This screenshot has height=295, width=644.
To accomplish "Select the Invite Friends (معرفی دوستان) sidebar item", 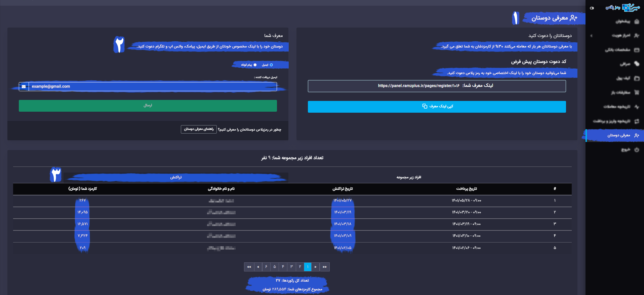I will pyautogui.click(x=615, y=136).
